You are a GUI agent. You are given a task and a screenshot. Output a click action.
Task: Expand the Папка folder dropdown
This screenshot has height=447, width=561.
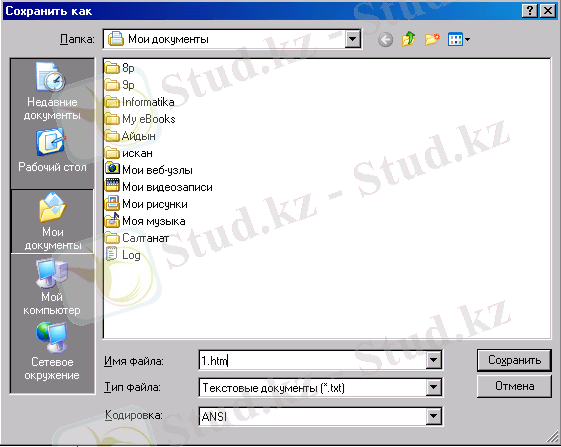coord(352,39)
